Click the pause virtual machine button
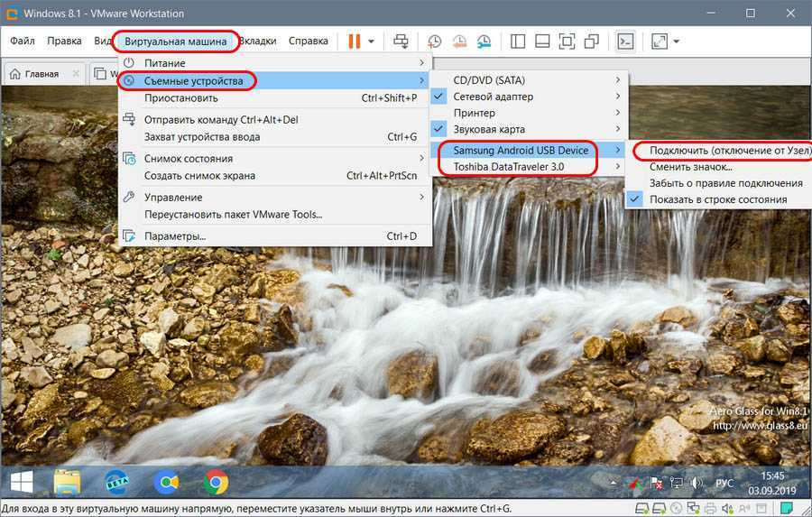812x517 pixels. 354,42
